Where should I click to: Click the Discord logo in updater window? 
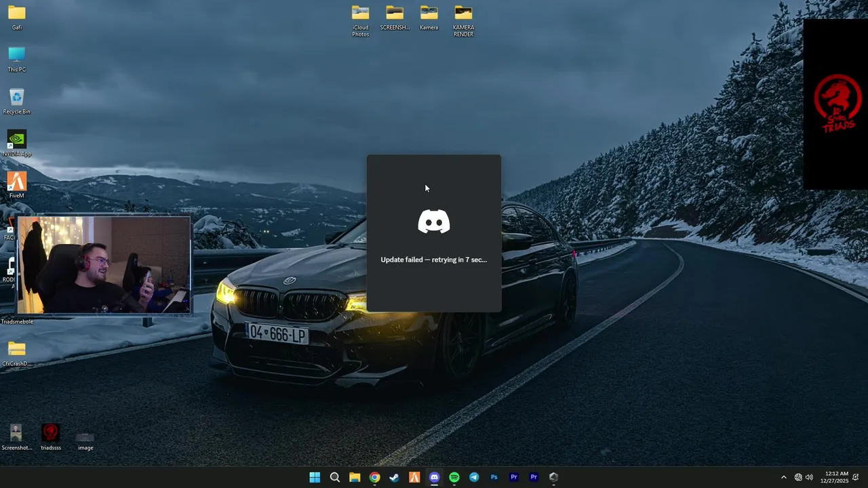tap(434, 222)
